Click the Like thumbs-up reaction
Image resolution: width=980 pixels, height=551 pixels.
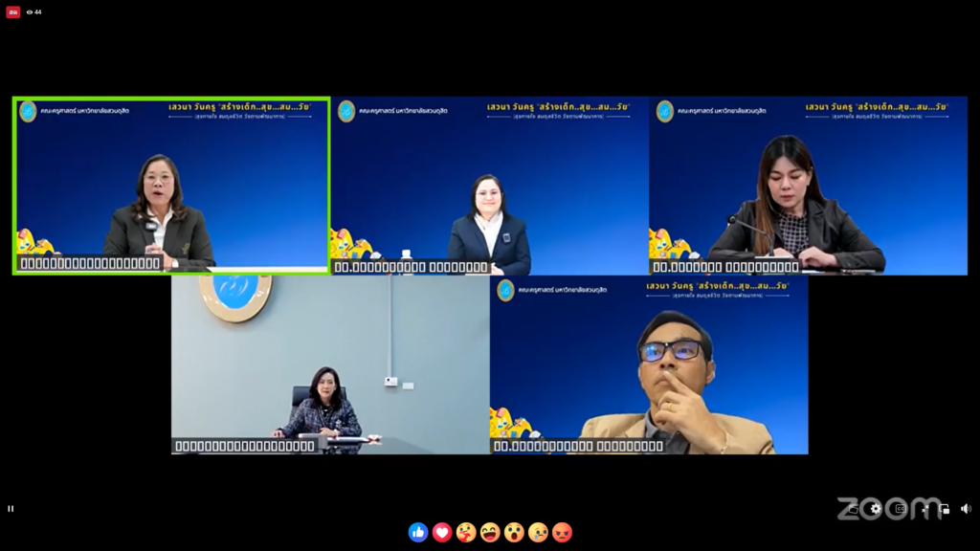click(x=418, y=533)
